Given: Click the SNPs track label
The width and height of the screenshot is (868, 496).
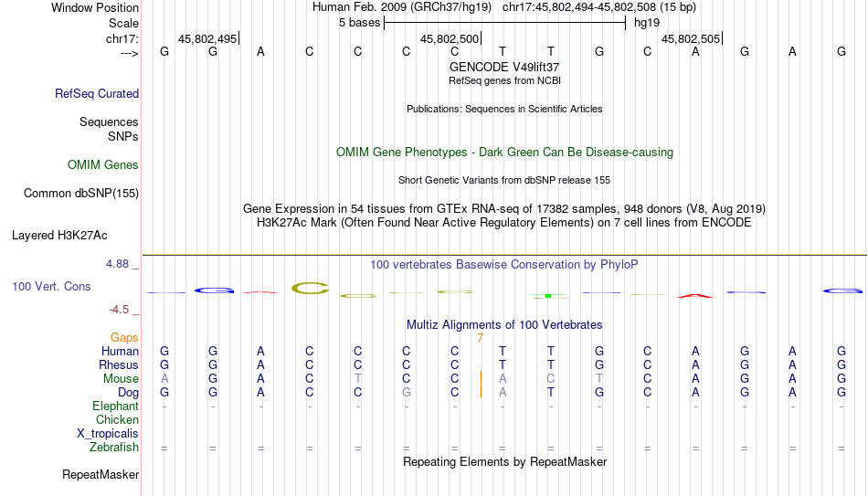Looking at the screenshot, I should [123, 136].
